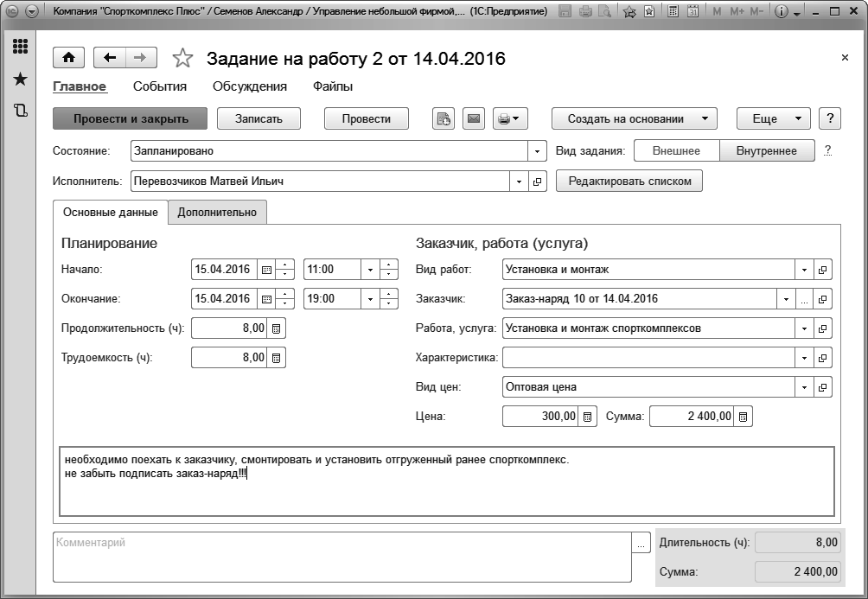Expand the Состояние dropdown
Screen dimensions: 868x599
click(x=537, y=151)
